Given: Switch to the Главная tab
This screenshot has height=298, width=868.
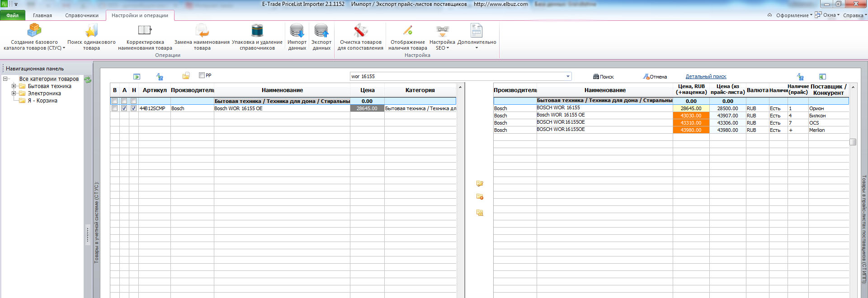Looking at the screenshot, I should [x=42, y=15].
